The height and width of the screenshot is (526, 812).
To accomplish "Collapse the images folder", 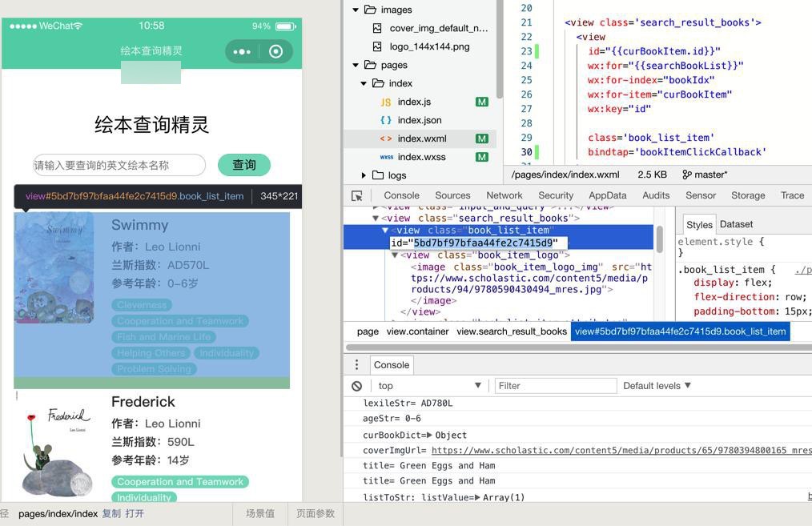I will pyautogui.click(x=356, y=10).
